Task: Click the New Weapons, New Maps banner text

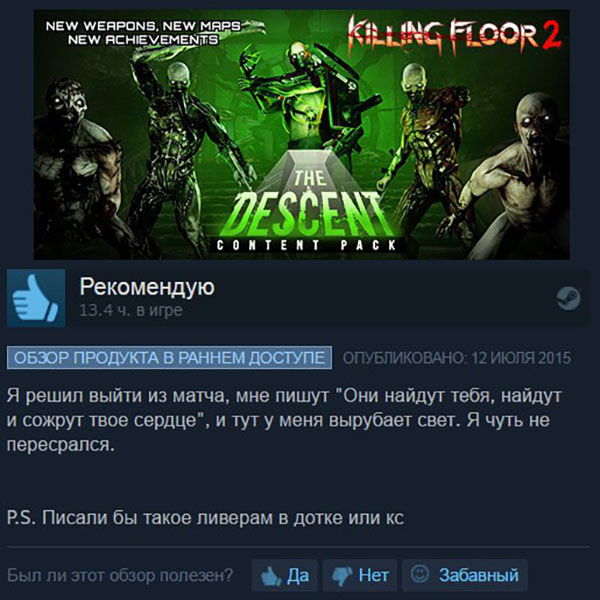Action: coord(143,33)
